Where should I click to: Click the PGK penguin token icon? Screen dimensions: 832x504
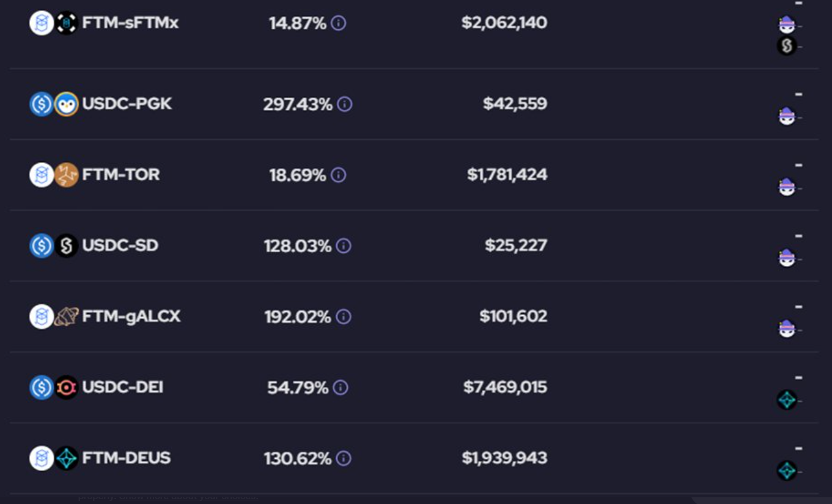(x=66, y=104)
